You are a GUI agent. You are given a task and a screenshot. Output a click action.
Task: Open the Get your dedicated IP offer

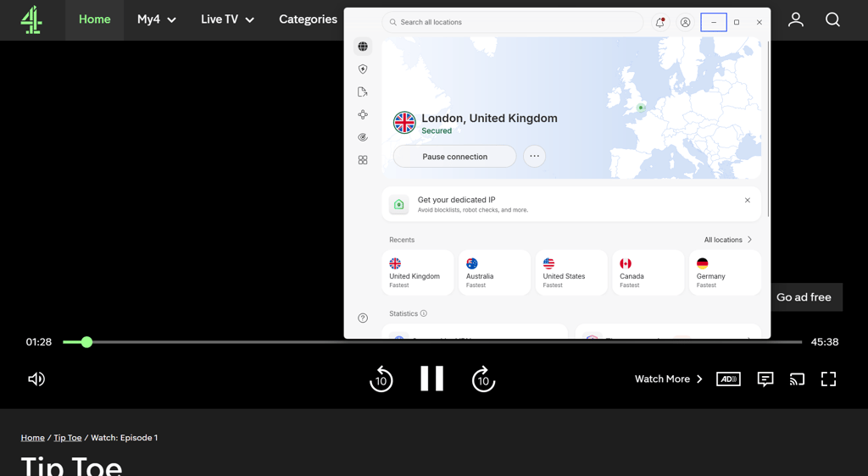[x=571, y=204]
